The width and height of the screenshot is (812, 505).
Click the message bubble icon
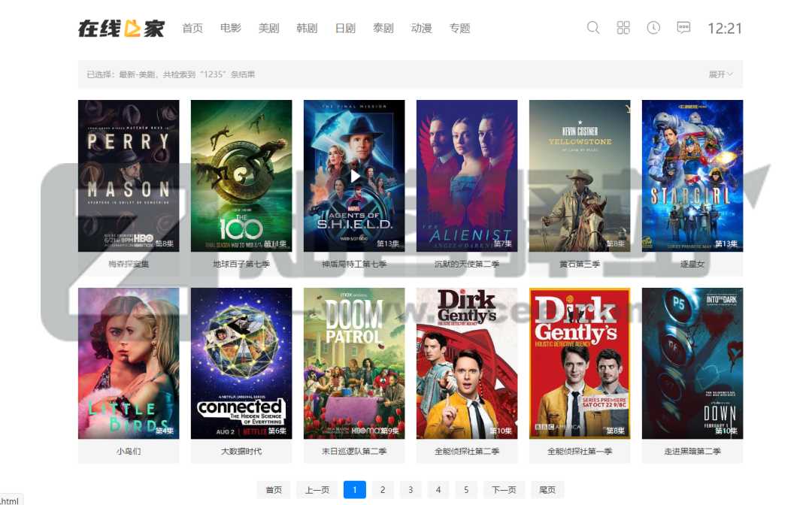coord(683,28)
